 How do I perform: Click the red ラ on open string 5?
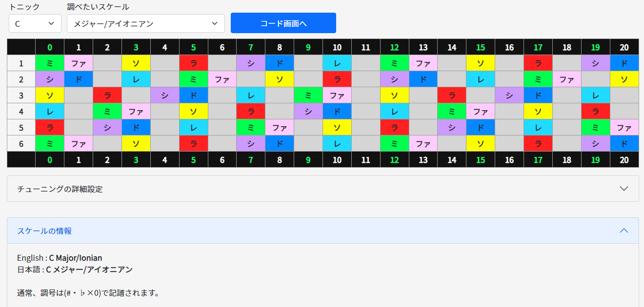(x=49, y=128)
